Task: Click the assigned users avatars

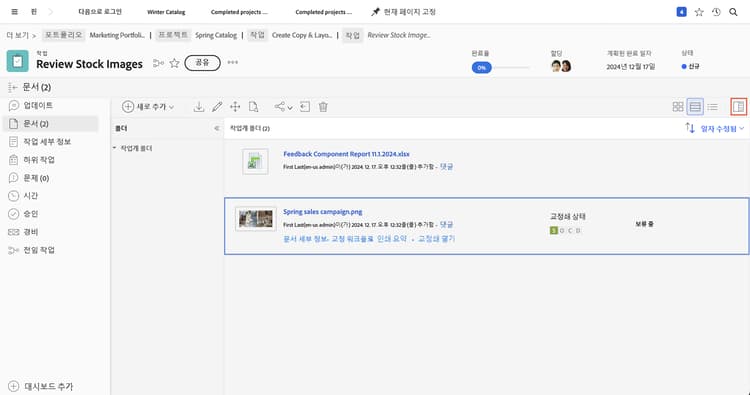Action: coord(561,66)
